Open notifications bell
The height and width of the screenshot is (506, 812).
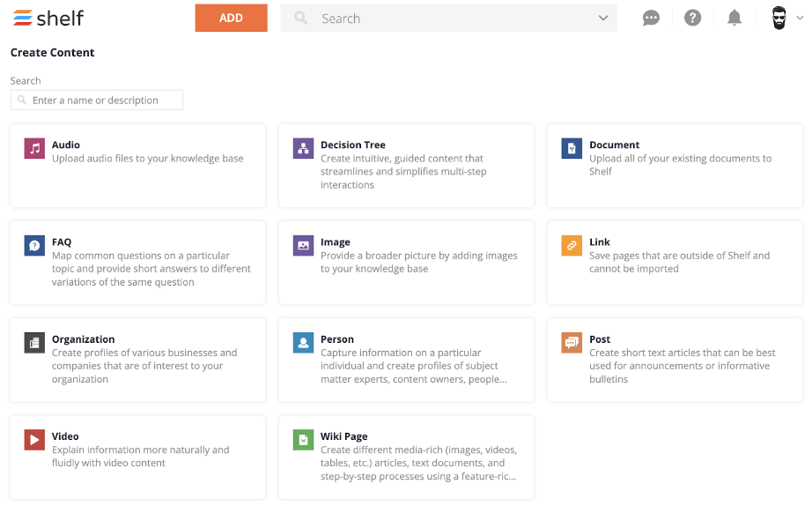click(734, 19)
